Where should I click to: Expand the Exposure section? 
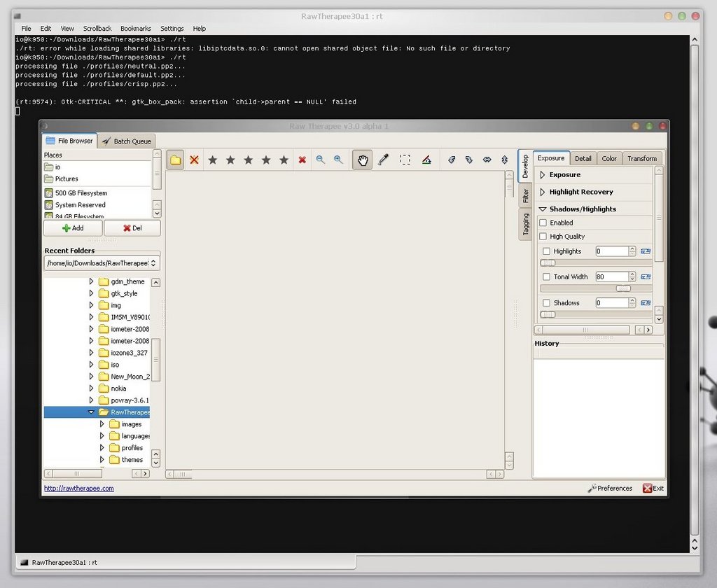[x=543, y=175]
